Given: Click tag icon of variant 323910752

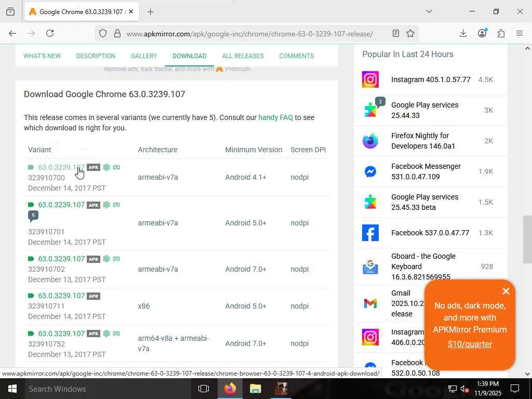Looking at the screenshot, I should (x=31, y=334).
